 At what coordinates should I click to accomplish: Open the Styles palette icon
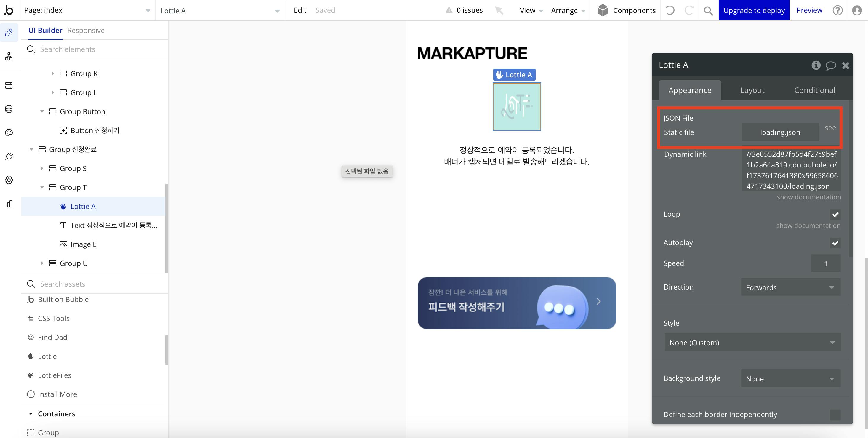9,132
